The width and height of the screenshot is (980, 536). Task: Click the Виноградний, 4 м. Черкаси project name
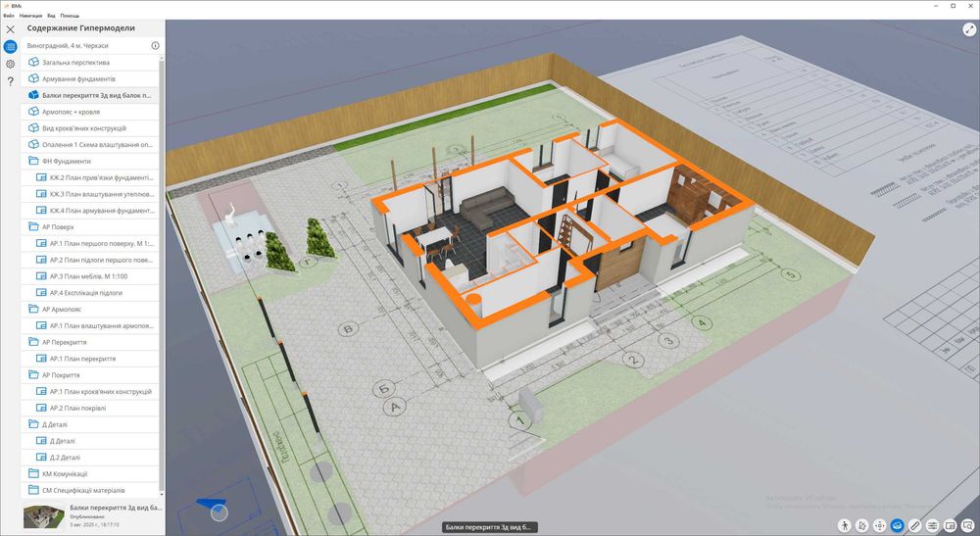[x=68, y=46]
